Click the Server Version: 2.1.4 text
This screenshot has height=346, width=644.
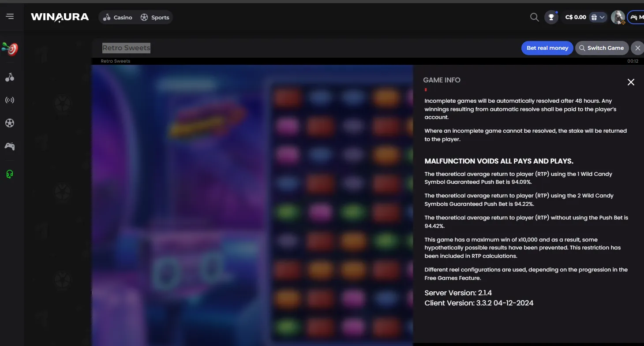(x=458, y=293)
